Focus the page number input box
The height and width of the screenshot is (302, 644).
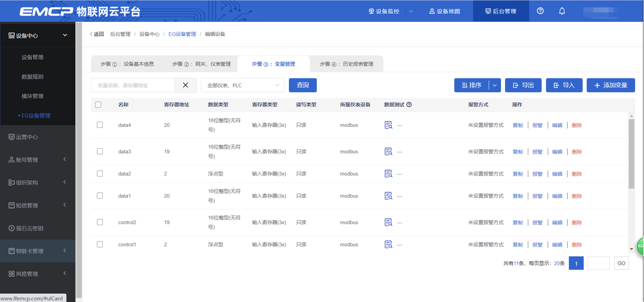599,263
